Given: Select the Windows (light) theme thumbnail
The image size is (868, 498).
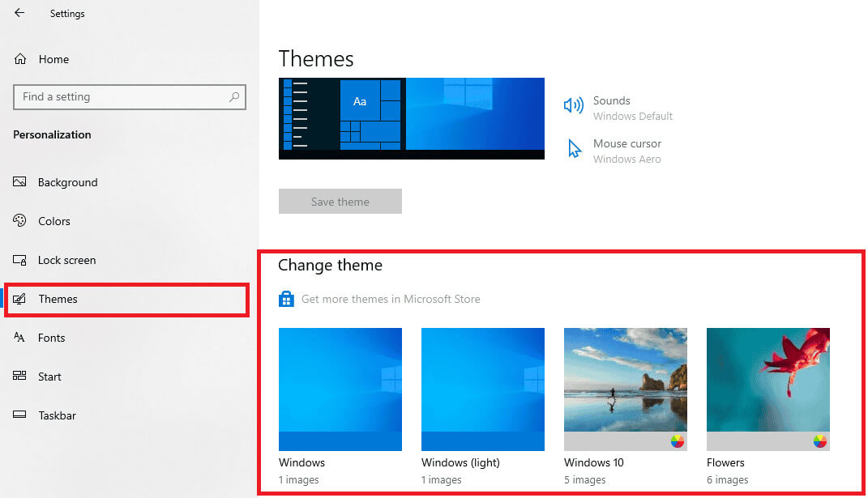Looking at the screenshot, I should [x=483, y=389].
